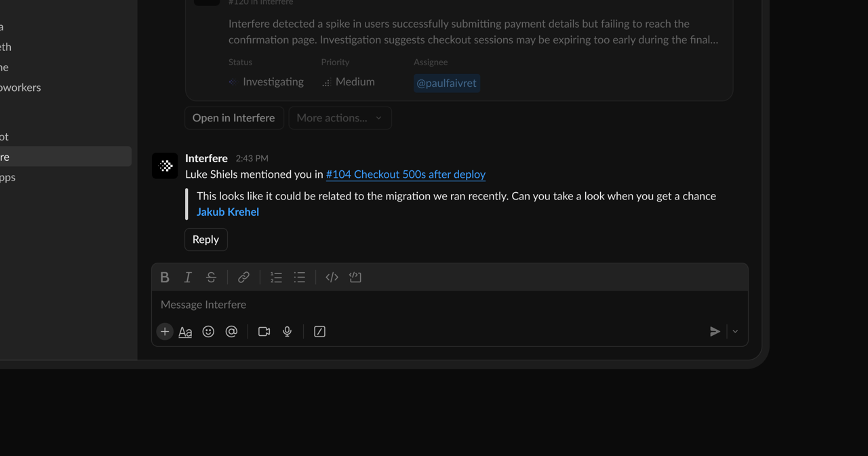
Task: Open the More actions dropdown
Action: [340, 118]
